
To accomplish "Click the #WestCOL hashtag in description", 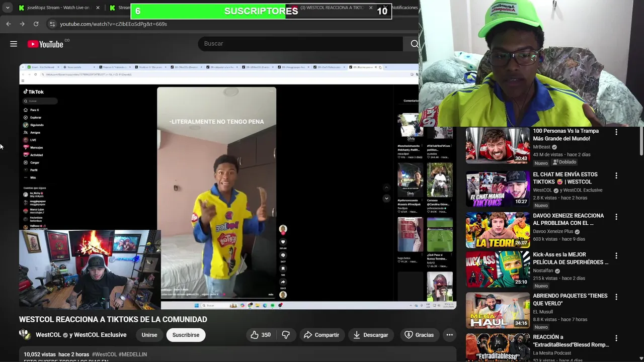I will (x=104, y=354).
